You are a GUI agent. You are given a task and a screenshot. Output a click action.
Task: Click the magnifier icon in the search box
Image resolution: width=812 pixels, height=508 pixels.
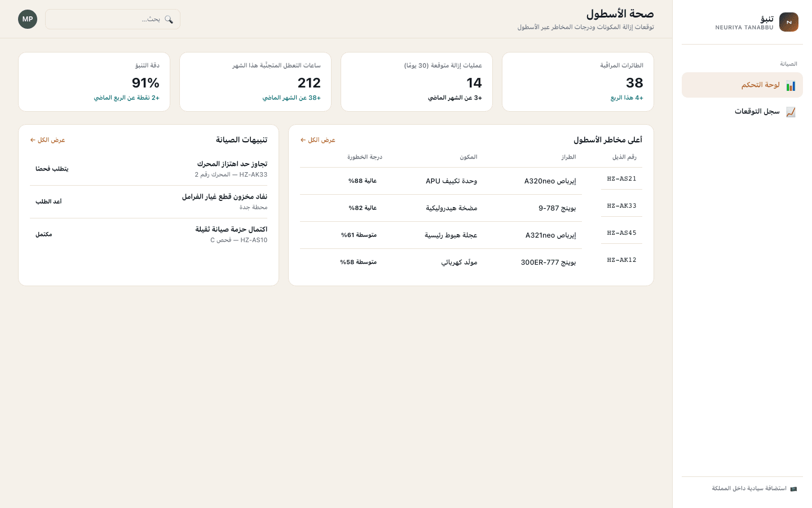pos(169,19)
